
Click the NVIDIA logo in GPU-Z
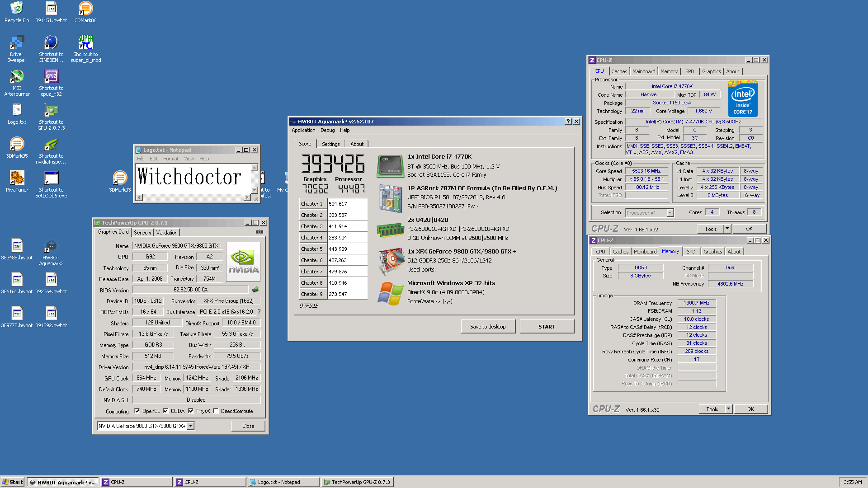click(243, 262)
